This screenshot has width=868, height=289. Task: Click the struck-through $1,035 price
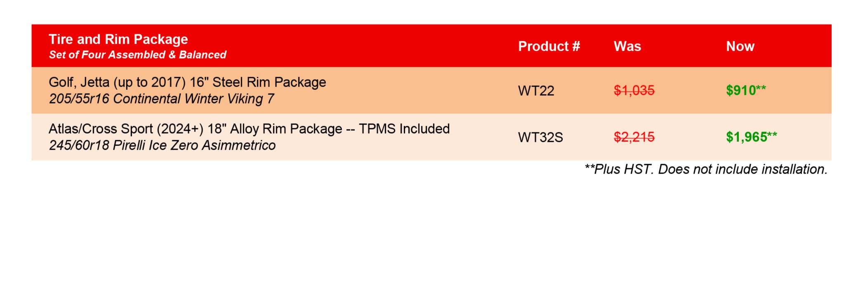634,90
